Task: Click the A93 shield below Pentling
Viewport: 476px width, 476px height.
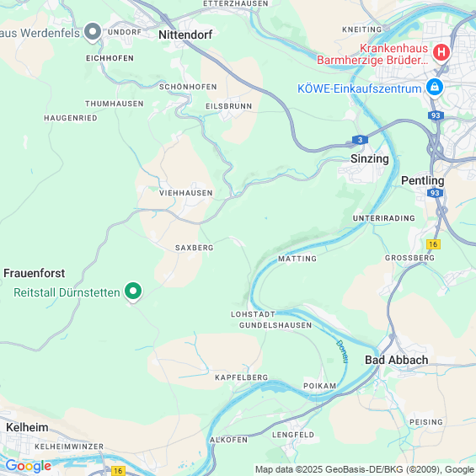Action: point(435,193)
